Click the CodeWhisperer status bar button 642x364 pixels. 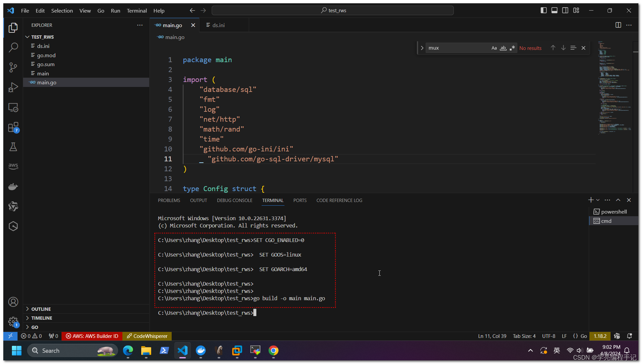147,336
